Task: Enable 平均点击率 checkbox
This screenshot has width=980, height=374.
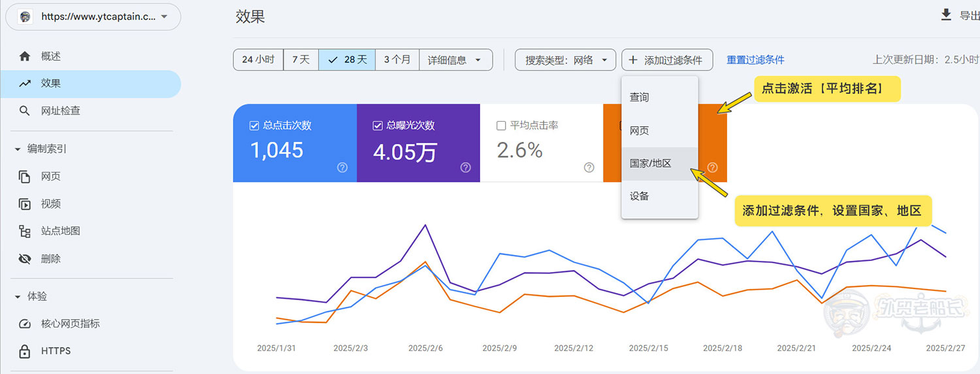Action: pyautogui.click(x=501, y=126)
